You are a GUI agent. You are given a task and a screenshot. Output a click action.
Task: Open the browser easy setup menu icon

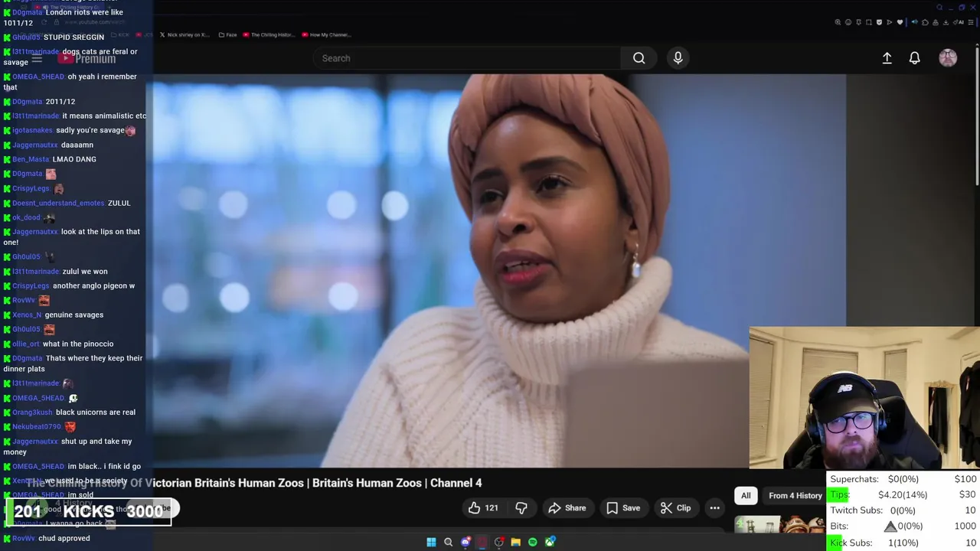pyautogui.click(x=970, y=22)
